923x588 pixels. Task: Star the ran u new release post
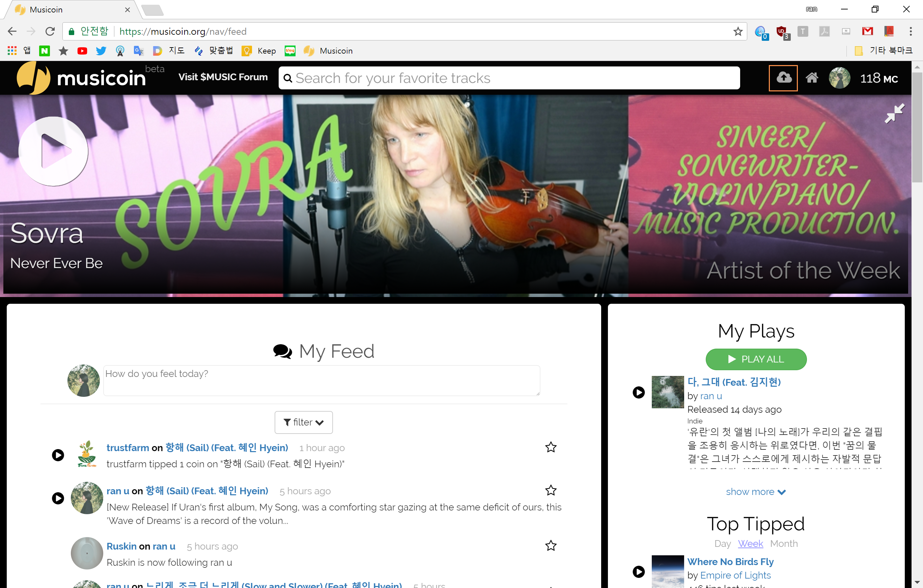[x=551, y=490]
